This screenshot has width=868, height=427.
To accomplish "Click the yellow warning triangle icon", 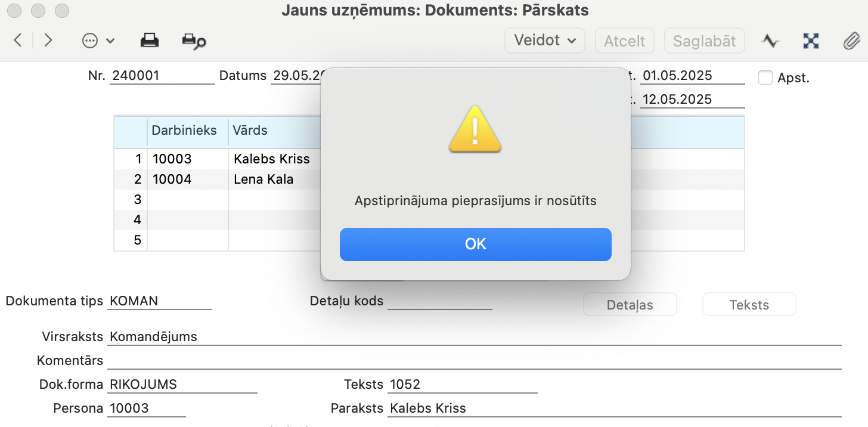I will pos(475,129).
